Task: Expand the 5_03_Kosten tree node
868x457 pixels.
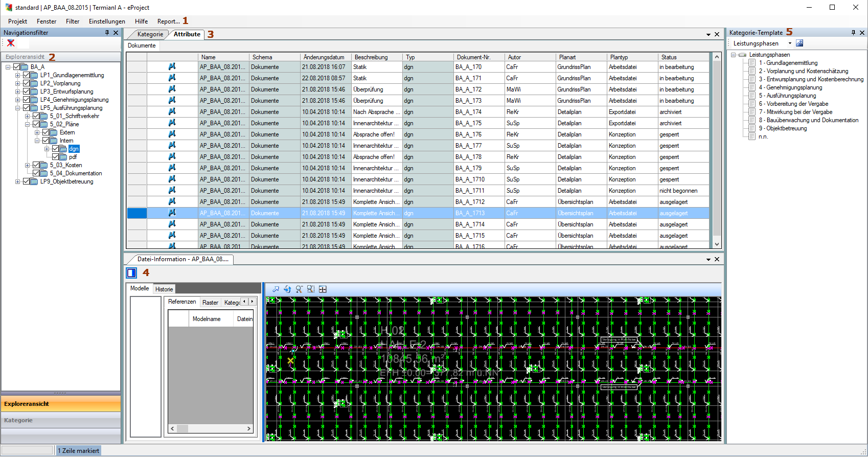Action: pyautogui.click(x=27, y=165)
